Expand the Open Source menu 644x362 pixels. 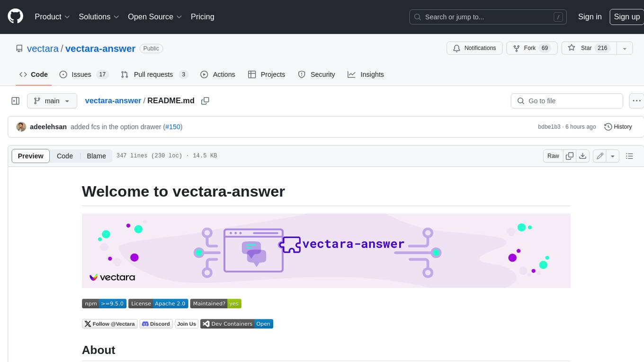point(155,17)
